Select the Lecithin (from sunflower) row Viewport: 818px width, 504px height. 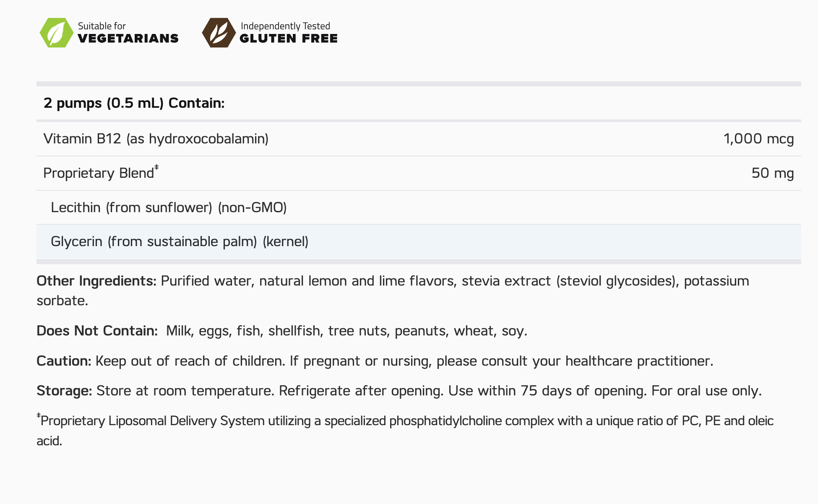169,208
